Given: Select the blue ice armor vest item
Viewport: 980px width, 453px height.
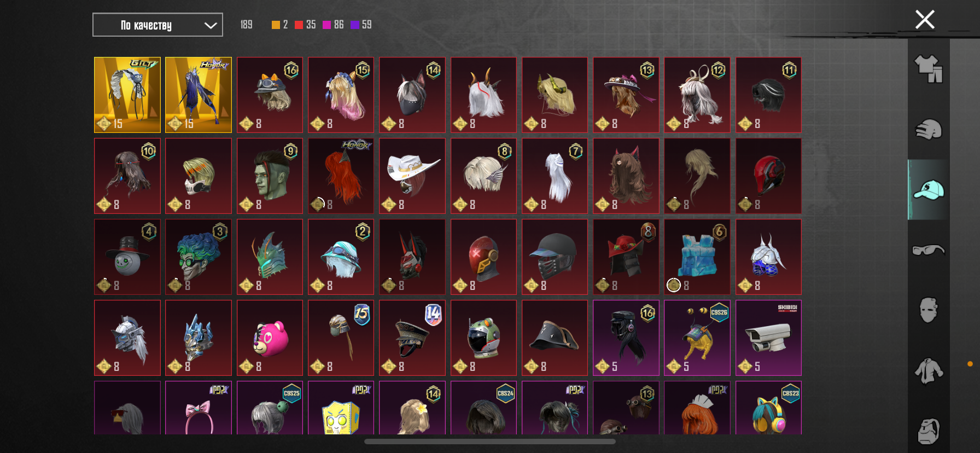Looking at the screenshot, I should (x=697, y=257).
